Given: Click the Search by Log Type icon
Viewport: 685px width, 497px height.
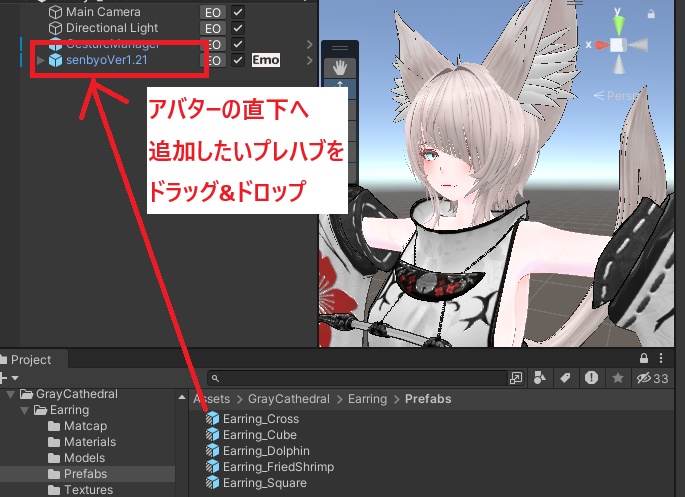Looking at the screenshot, I should click(592, 378).
